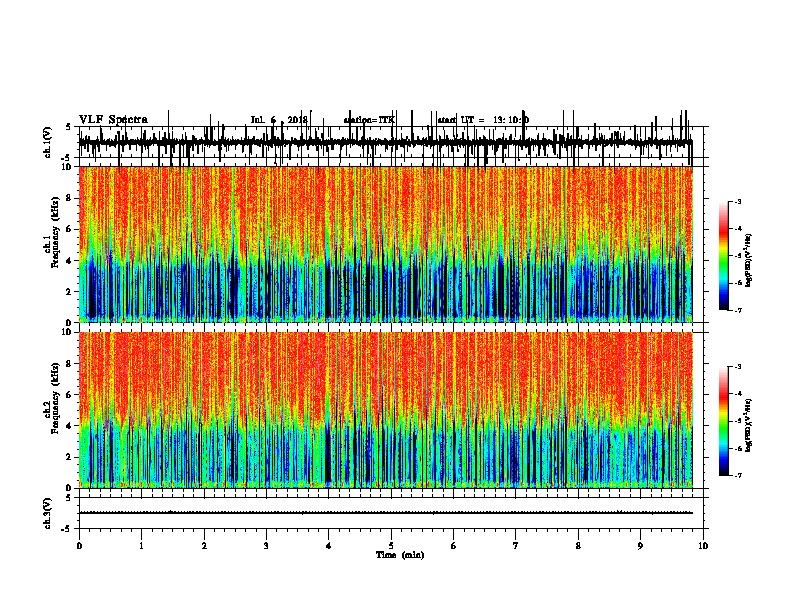Click the ch.1(V) axis '5' tick
The image size is (792, 612).
[69, 127]
